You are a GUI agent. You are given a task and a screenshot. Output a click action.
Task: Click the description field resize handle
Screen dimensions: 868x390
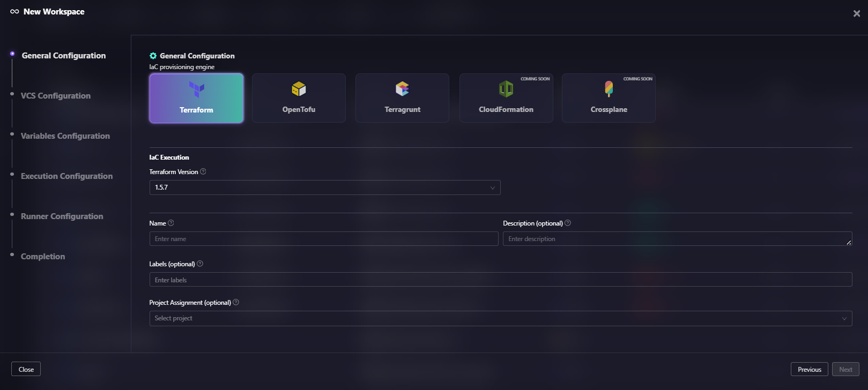[849, 243]
